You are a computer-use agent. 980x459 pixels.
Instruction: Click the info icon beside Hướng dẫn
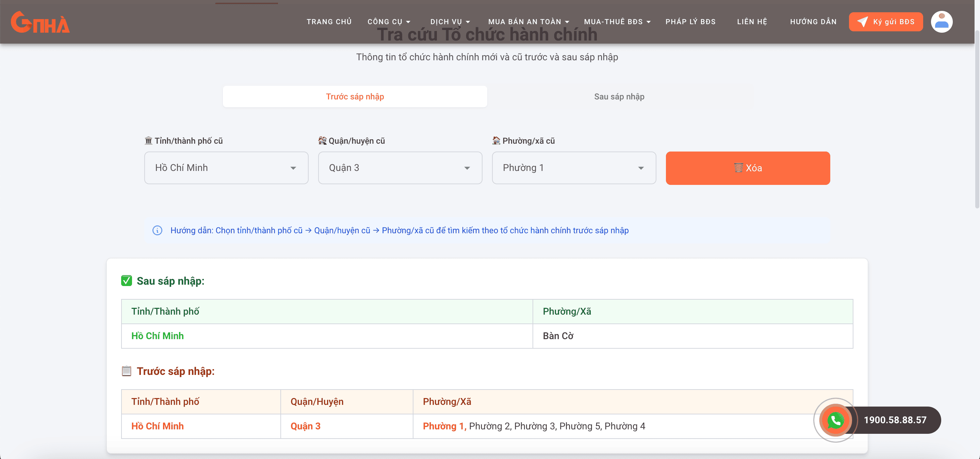point(157,231)
